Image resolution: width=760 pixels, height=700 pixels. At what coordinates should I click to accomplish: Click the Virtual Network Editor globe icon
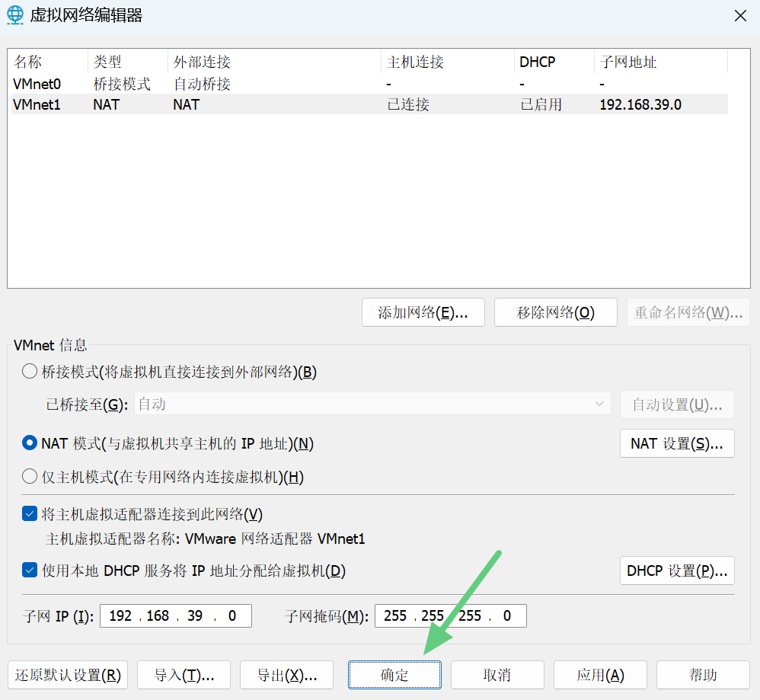tap(15, 15)
